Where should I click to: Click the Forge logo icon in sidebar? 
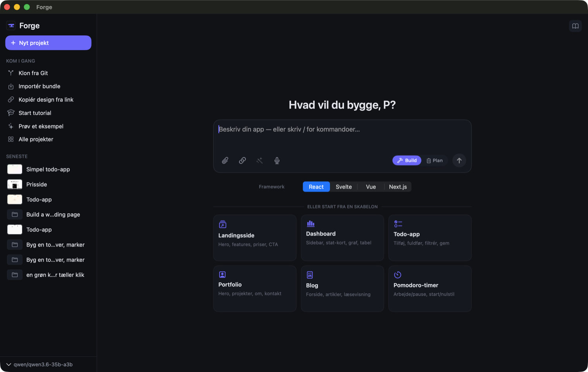11,25
